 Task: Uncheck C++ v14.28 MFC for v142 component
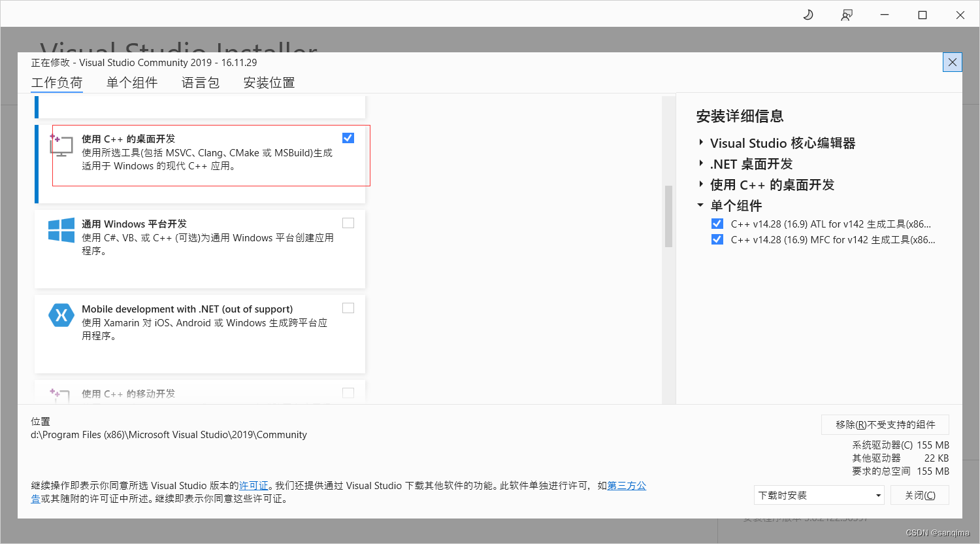pos(717,239)
